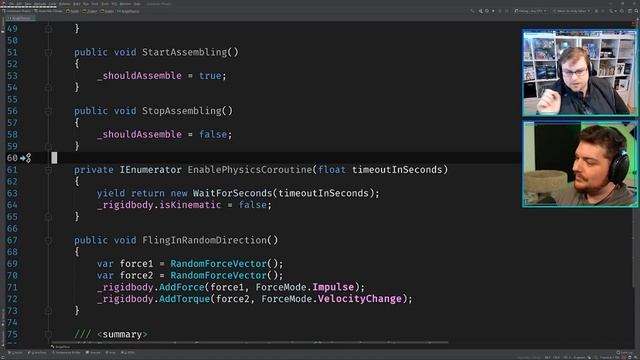Open the Help menu
The height and width of the screenshot is (360, 640).
click(x=136, y=4)
